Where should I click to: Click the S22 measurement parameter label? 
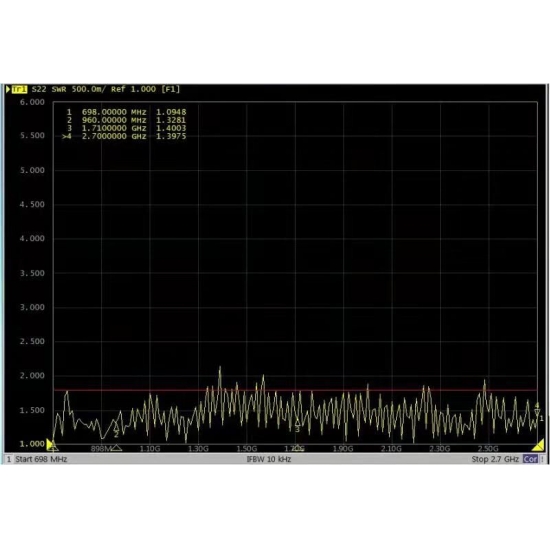point(39,89)
